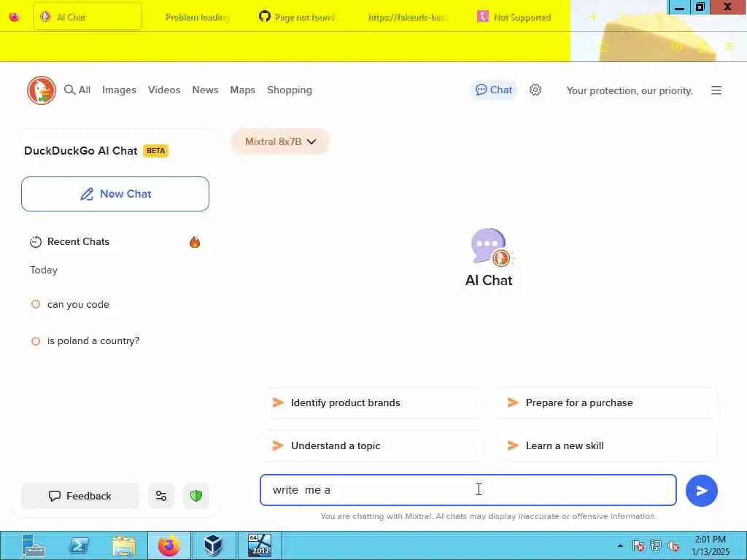Choose Understand a topic suggestion
The height and width of the screenshot is (560, 747).
pos(372,446)
